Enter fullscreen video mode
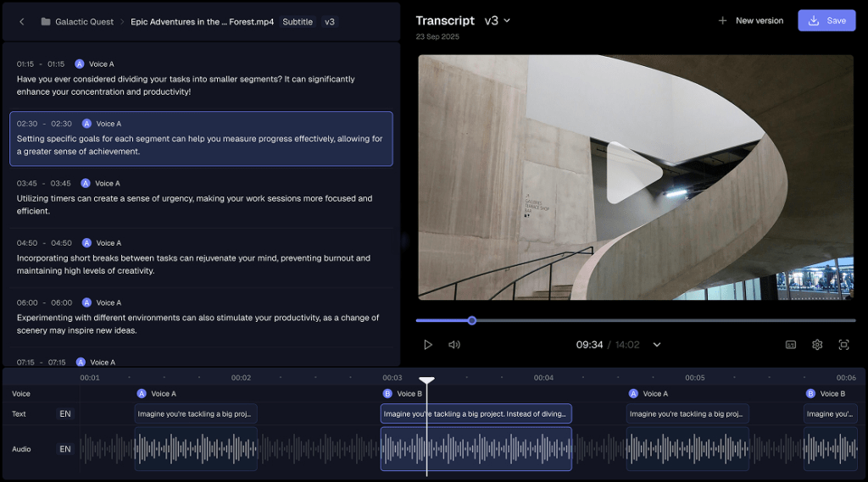 [843, 345]
